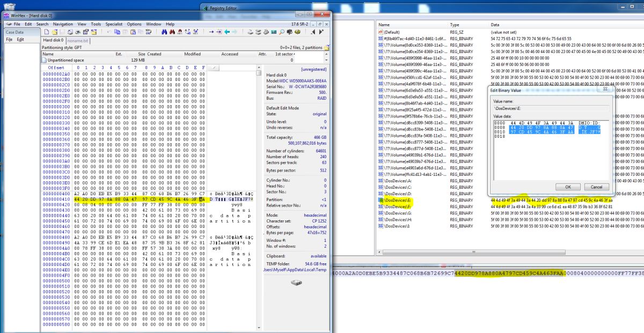This screenshot has height=333, width=644.
Task: Click the Go To Offset right-arrow icon
Action: point(211,32)
